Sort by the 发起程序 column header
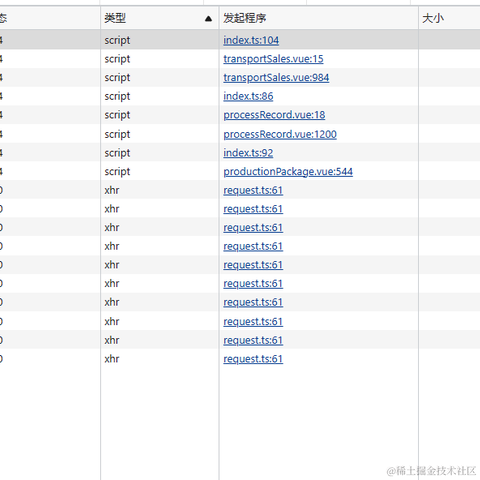This screenshot has width=480, height=480. [x=319, y=18]
